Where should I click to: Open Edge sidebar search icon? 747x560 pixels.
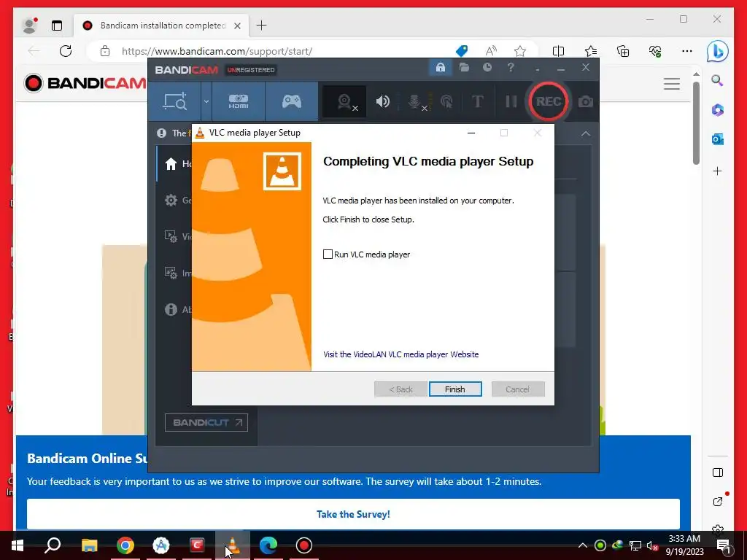[x=718, y=80]
